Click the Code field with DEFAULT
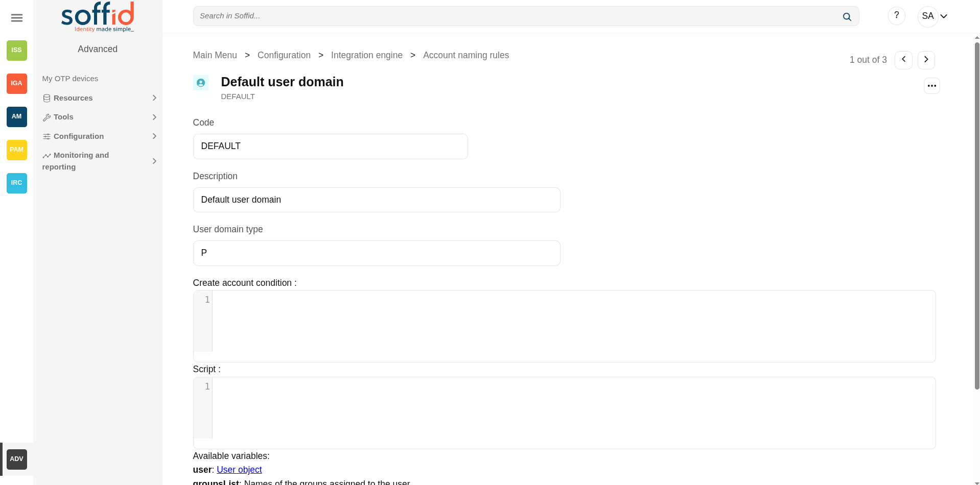The height and width of the screenshot is (485, 980). coord(331,147)
